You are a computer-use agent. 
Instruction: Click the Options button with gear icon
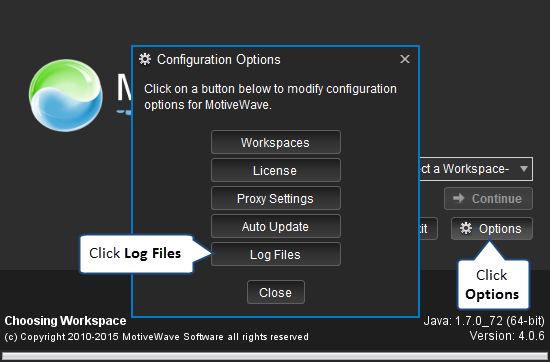[492, 229]
